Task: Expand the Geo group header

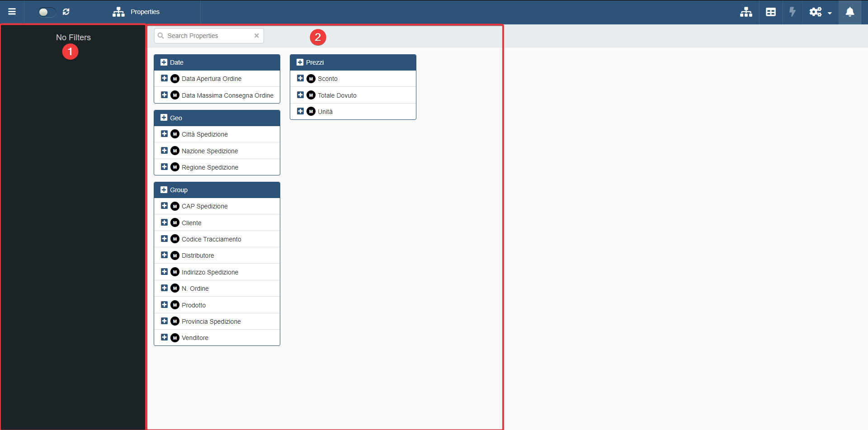Action: coord(176,118)
